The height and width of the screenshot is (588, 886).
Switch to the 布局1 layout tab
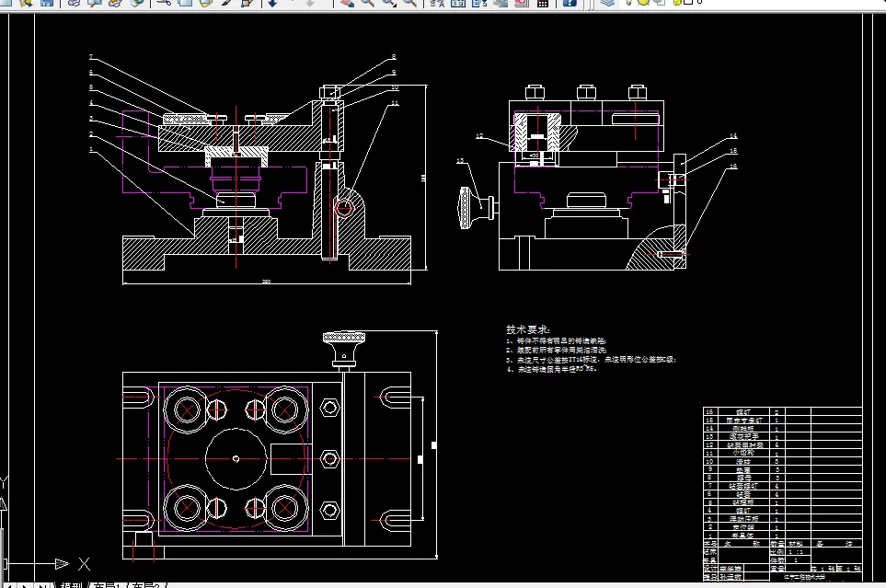click(x=108, y=585)
